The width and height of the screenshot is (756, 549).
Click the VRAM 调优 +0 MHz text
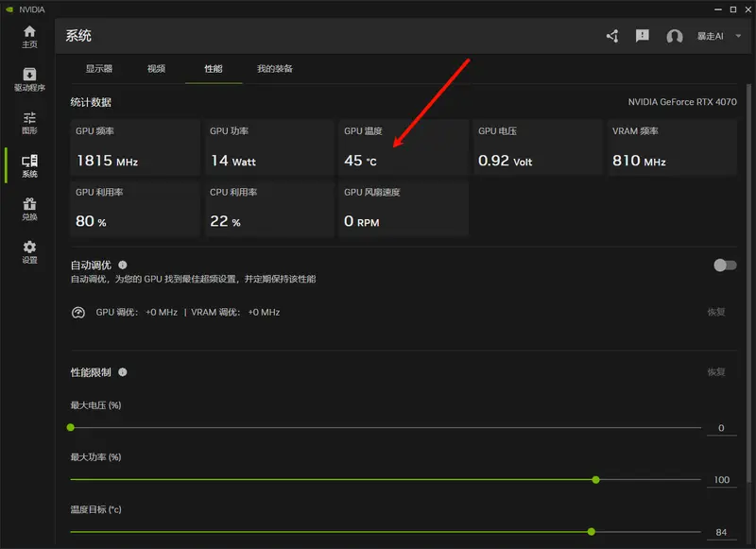(235, 313)
